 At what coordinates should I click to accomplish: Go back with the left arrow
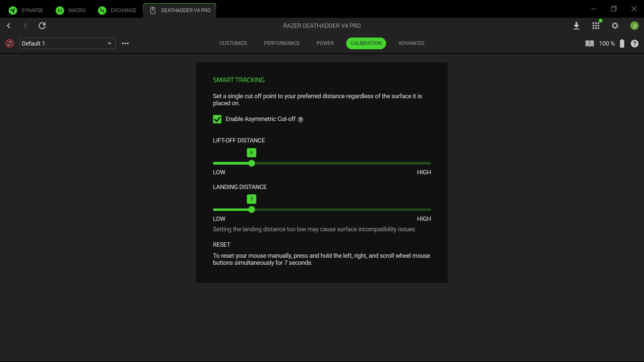click(9, 26)
